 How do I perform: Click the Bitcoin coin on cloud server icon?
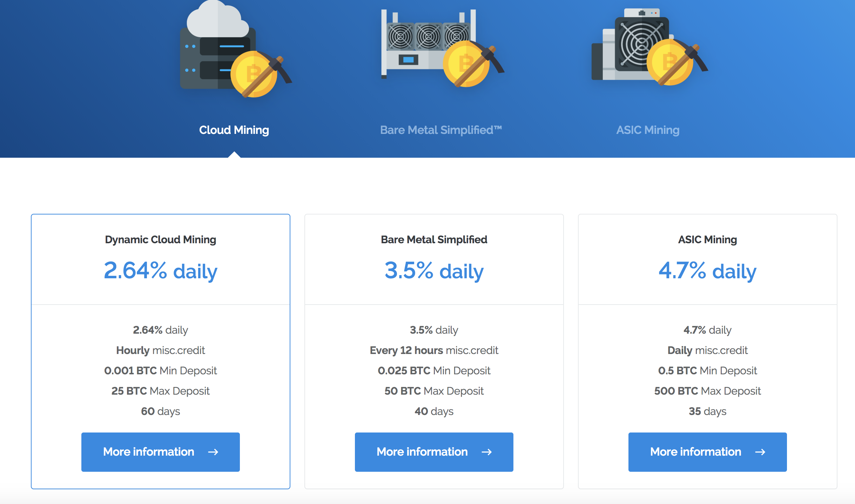pos(253,74)
